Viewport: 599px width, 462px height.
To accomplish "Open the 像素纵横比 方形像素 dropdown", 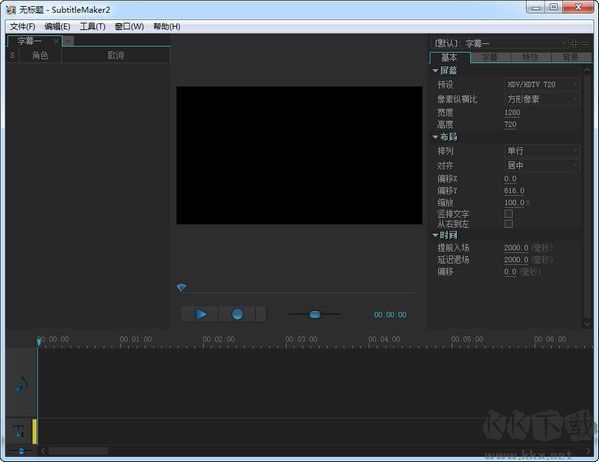I will [x=542, y=99].
